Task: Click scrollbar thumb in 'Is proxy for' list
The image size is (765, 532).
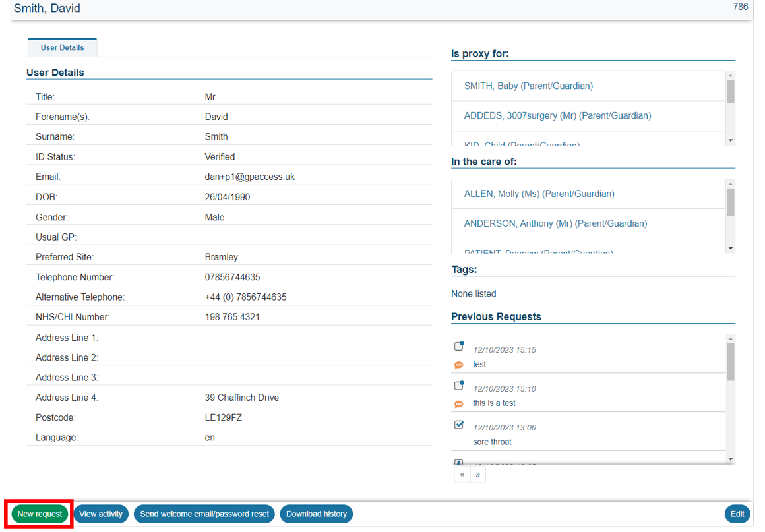Action: [730, 92]
